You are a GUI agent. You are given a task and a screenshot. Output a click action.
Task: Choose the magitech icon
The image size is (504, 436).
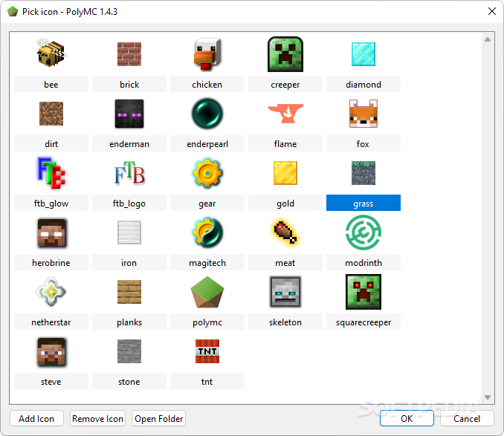207,232
